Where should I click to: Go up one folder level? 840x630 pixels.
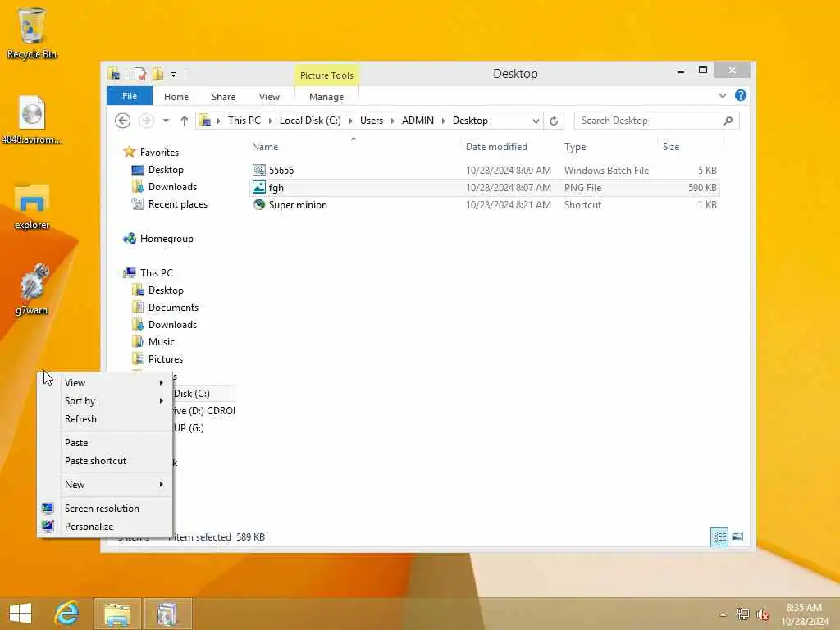pos(185,121)
